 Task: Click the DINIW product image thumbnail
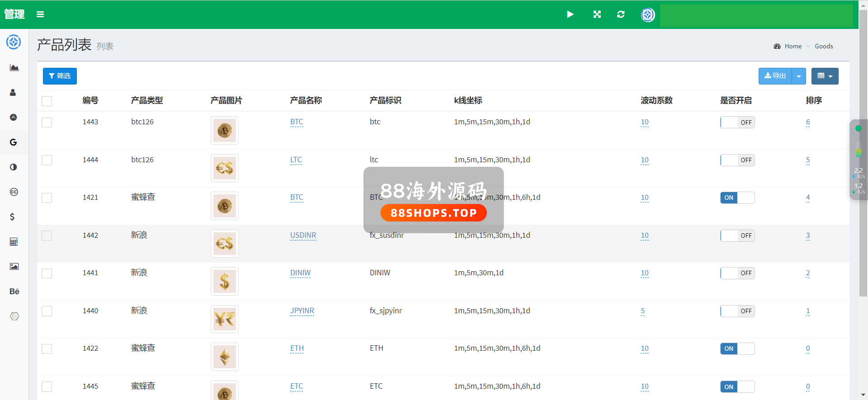[225, 282]
